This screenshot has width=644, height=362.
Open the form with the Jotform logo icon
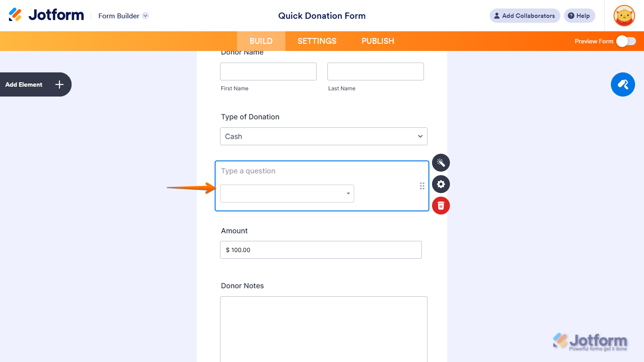point(14,14)
